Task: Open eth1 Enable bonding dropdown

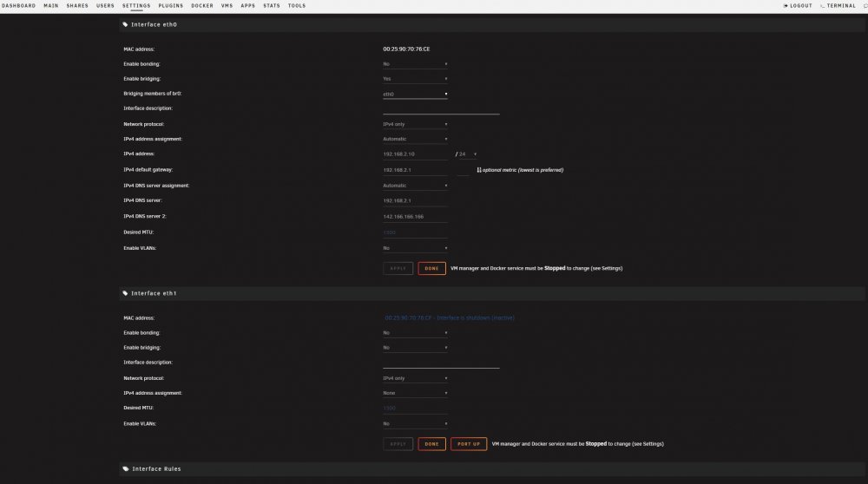Action: [415, 333]
